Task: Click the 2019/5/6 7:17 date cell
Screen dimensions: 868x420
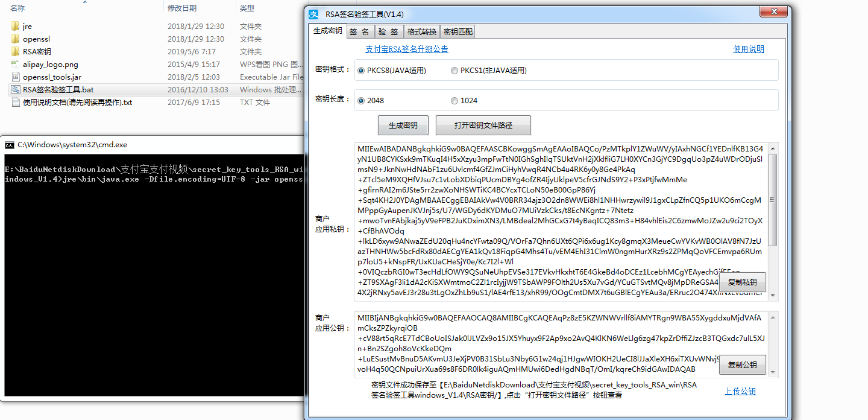Action: pos(192,52)
